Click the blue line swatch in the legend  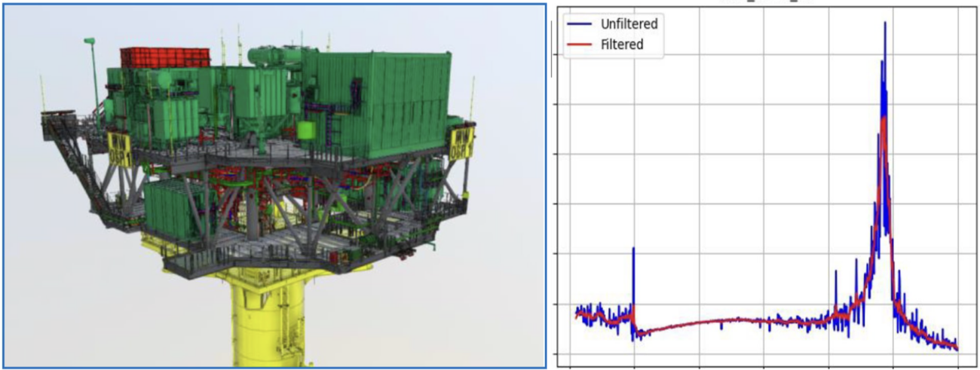[582, 24]
